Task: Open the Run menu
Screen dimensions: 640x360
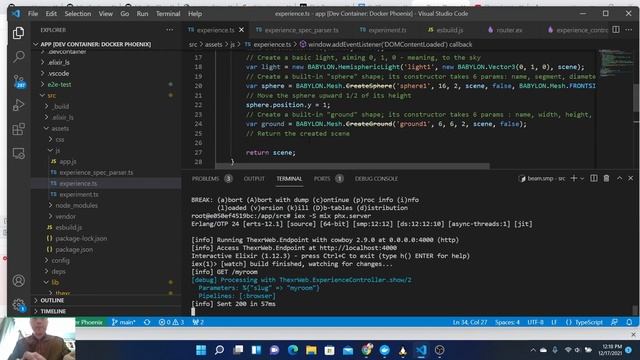Action: pyautogui.click(x=142, y=13)
